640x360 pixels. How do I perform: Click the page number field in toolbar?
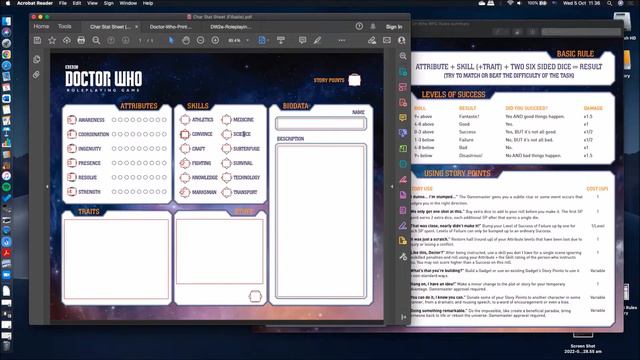(140, 40)
